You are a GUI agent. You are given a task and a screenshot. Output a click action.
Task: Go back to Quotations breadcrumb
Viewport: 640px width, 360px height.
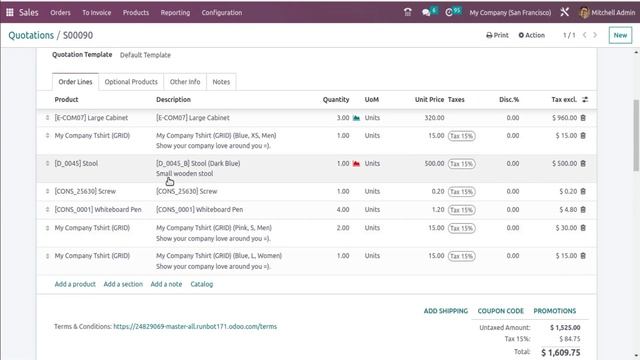31,35
